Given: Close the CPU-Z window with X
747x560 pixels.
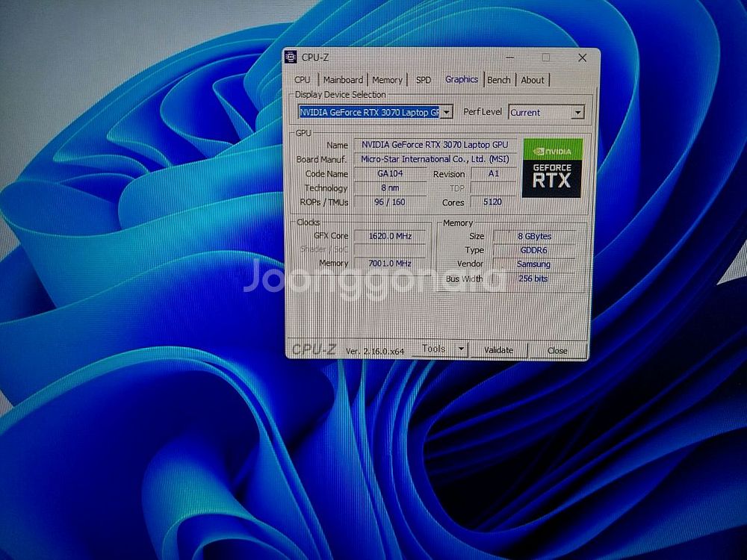Looking at the screenshot, I should coord(582,57).
